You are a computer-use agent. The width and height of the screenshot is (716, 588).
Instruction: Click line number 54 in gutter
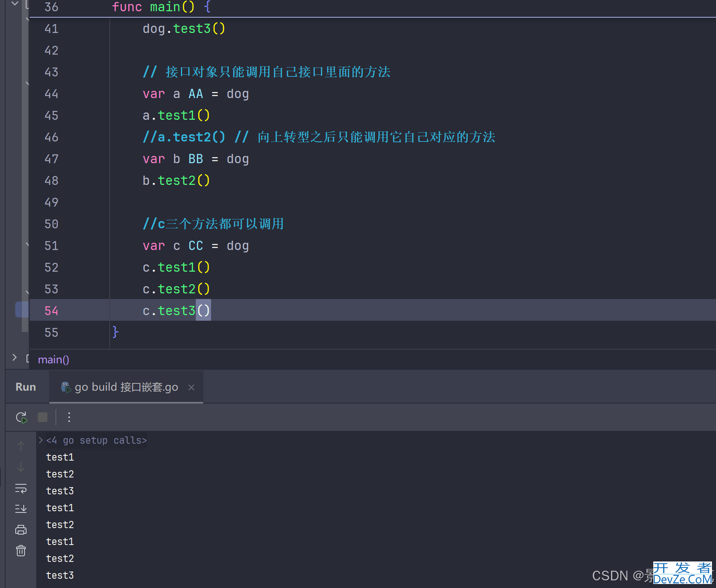coord(51,311)
